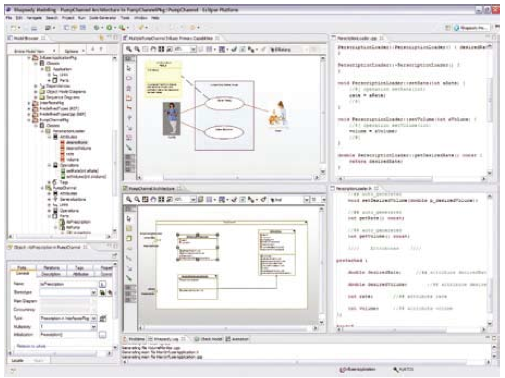Select the PumpChannel Architecture editor tab
Viewport: 505px width, 378px height.
151,189
